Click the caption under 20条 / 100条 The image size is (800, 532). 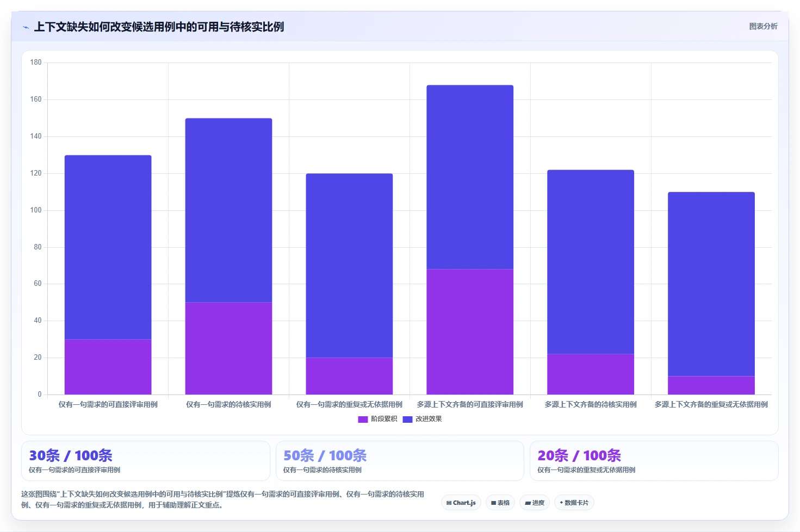(586, 470)
